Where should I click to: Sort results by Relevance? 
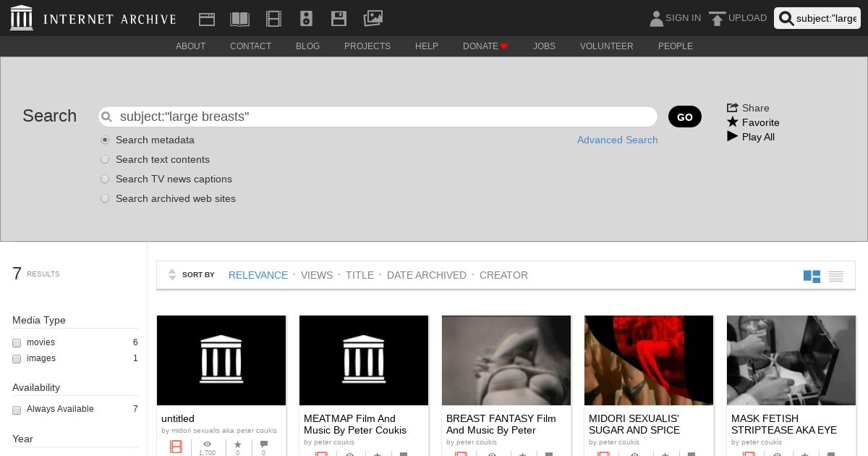tap(258, 275)
